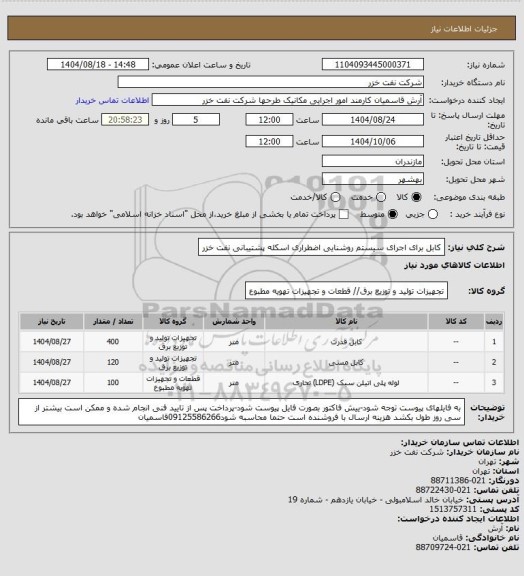Click the goods group field تجهیزات تولید و توزیع برق
524x576 pixels.
coord(346,291)
